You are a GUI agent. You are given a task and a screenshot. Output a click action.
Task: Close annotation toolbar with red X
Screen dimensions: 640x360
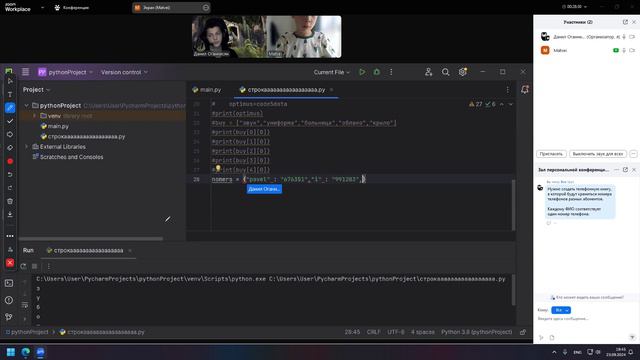[x=10, y=263]
